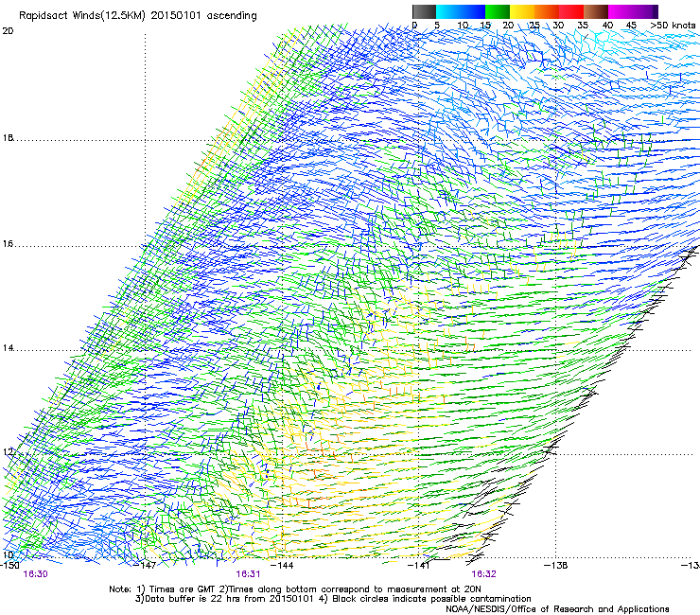Viewport: 700px width, 615px height.
Task: Click the legend scale value '25'
Action: tap(534, 25)
